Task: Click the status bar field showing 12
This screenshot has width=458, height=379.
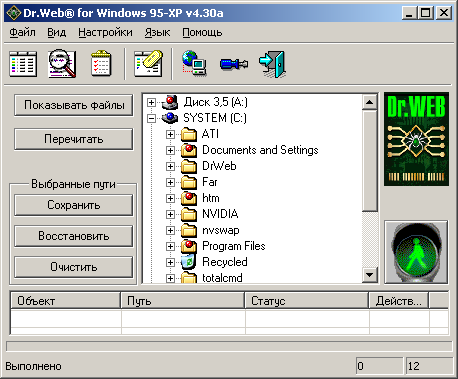Action: tap(429, 366)
